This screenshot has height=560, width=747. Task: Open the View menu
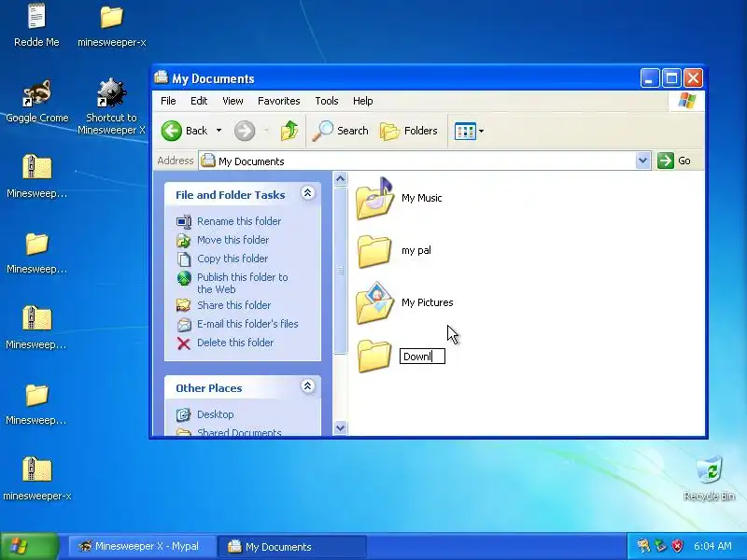[233, 101]
